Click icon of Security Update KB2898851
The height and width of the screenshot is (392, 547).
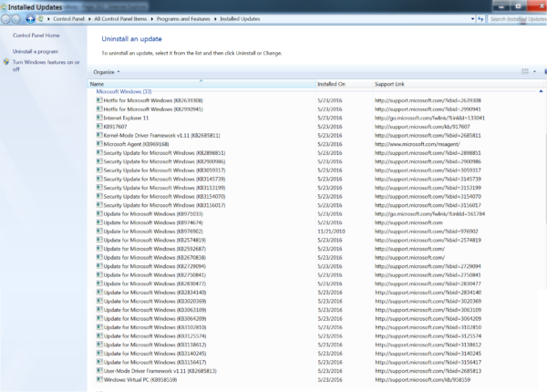click(99, 152)
